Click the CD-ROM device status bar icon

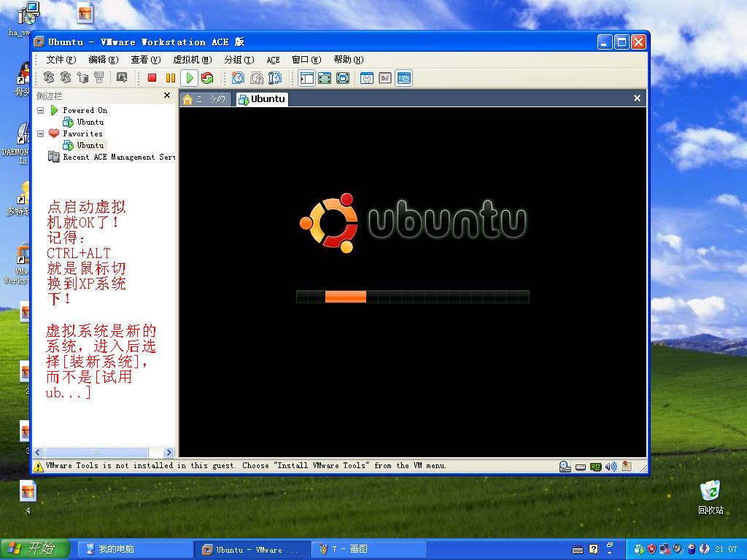(x=565, y=467)
